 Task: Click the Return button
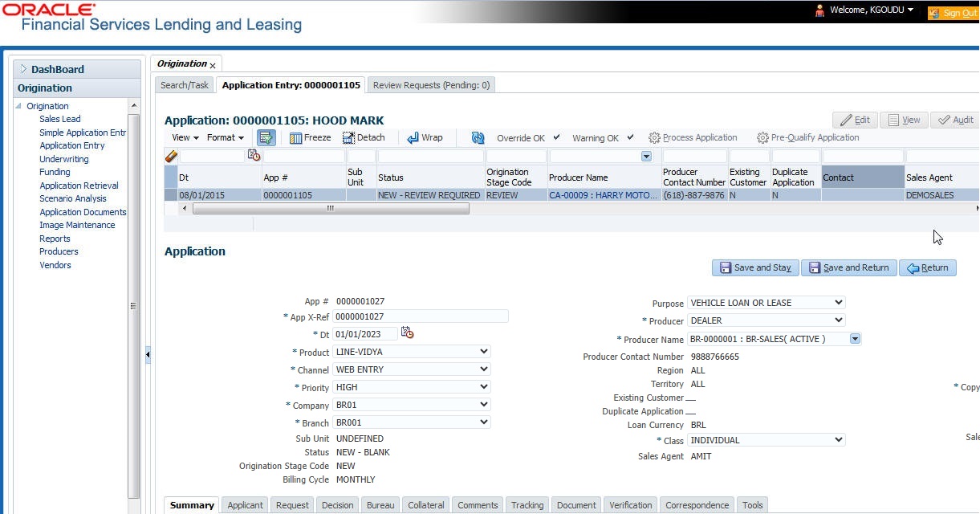tap(927, 267)
